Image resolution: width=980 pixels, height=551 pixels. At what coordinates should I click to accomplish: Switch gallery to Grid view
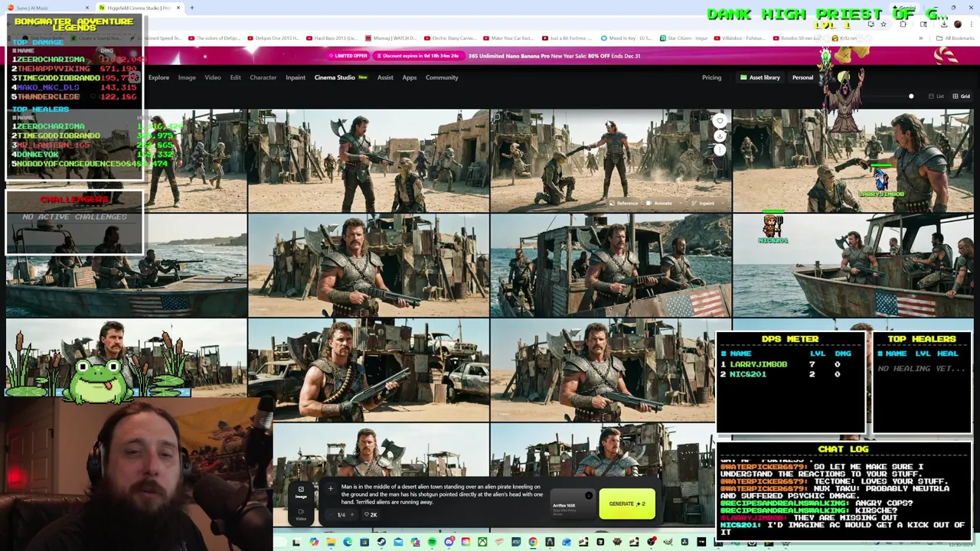pos(961,96)
